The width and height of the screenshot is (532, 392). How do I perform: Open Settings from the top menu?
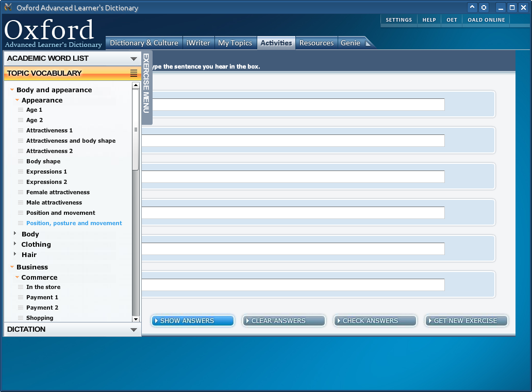[398, 20]
